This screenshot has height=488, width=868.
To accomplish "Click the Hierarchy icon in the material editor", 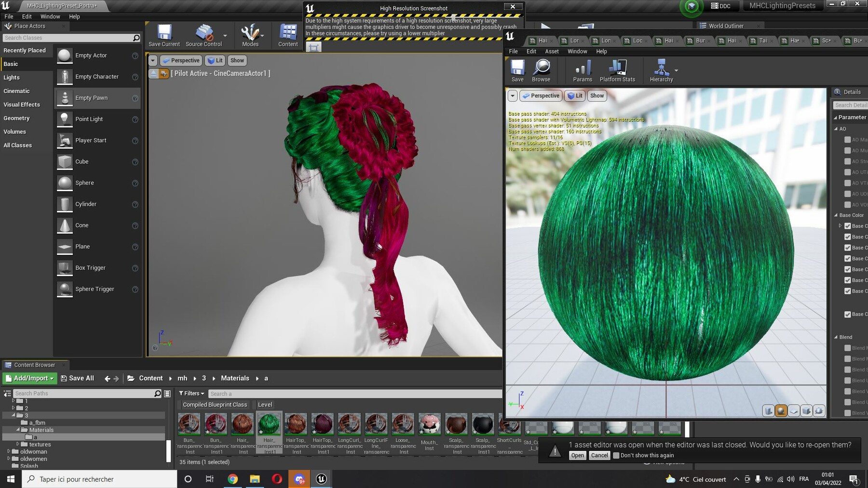I will pyautogui.click(x=661, y=71).
